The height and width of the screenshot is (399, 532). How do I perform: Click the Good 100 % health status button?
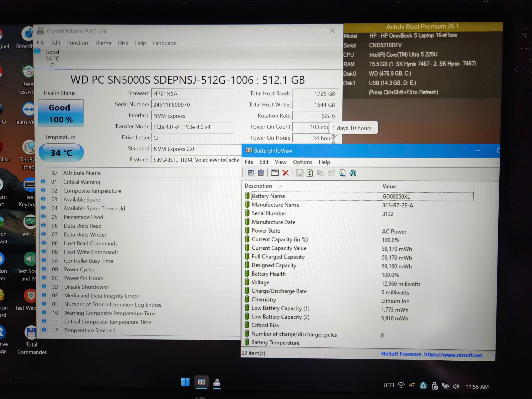click(x=61, y=113)
